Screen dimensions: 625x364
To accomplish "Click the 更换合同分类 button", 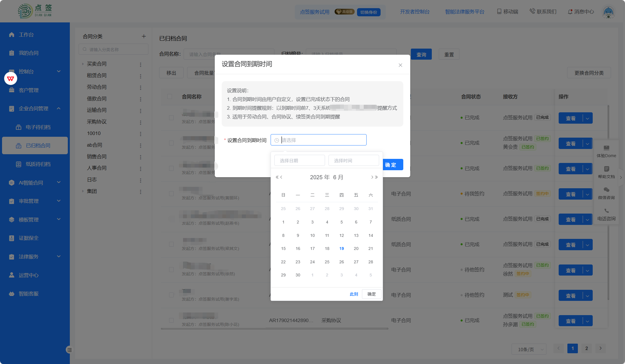I will pyautogui.click(x=589, y=73).
